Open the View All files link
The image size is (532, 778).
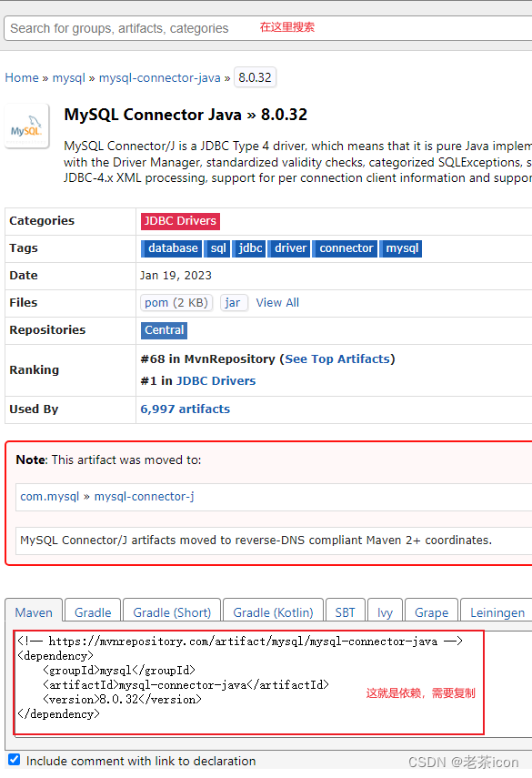277,303
